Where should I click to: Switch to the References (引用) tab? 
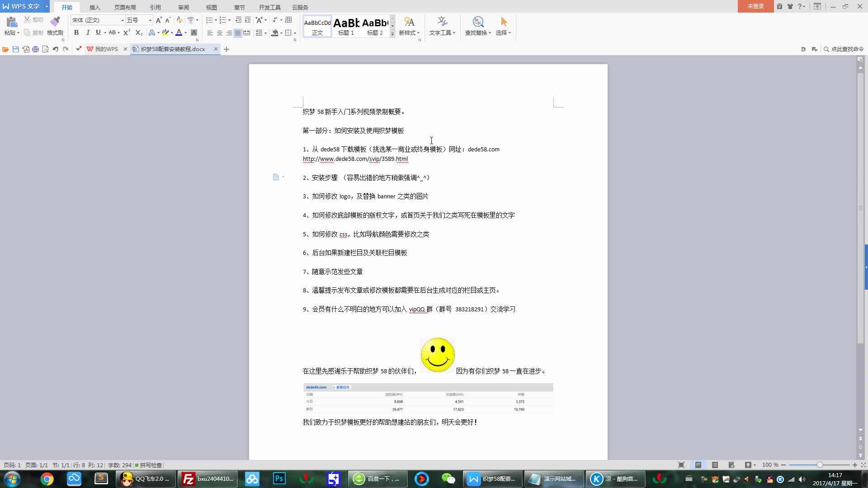155,7
